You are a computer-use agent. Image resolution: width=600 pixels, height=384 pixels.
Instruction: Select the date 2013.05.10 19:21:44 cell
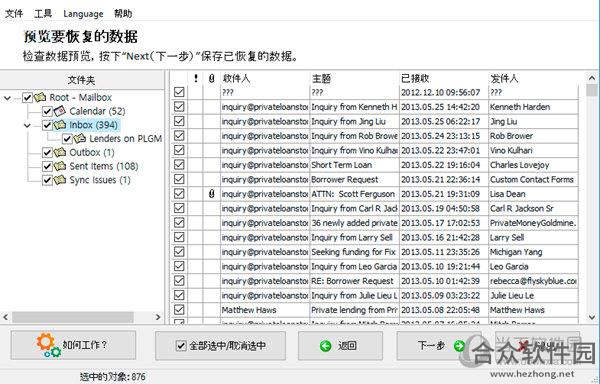click(444, 266)
